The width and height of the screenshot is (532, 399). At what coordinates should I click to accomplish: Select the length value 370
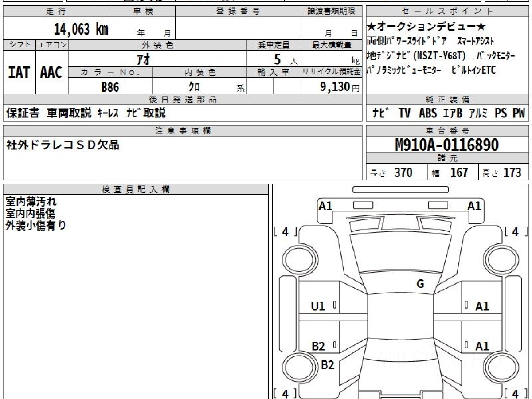pyautogui.click(x=403, y=172)
